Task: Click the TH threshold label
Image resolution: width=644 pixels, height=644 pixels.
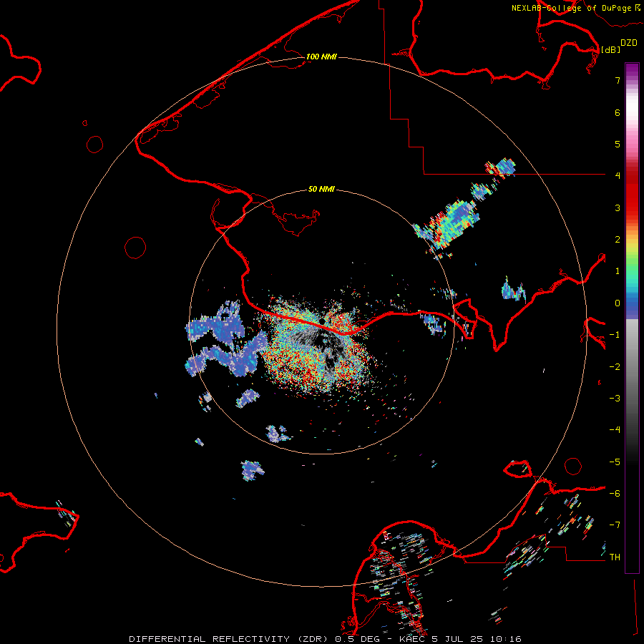Action: (615, 557)
